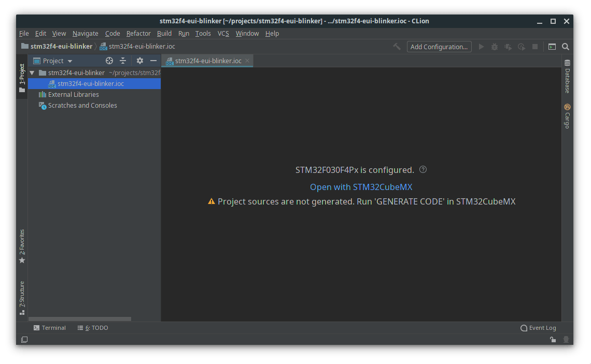Screen dimensions: 591x364
Task: Click the help question mark icon
Action: [423, 169]
